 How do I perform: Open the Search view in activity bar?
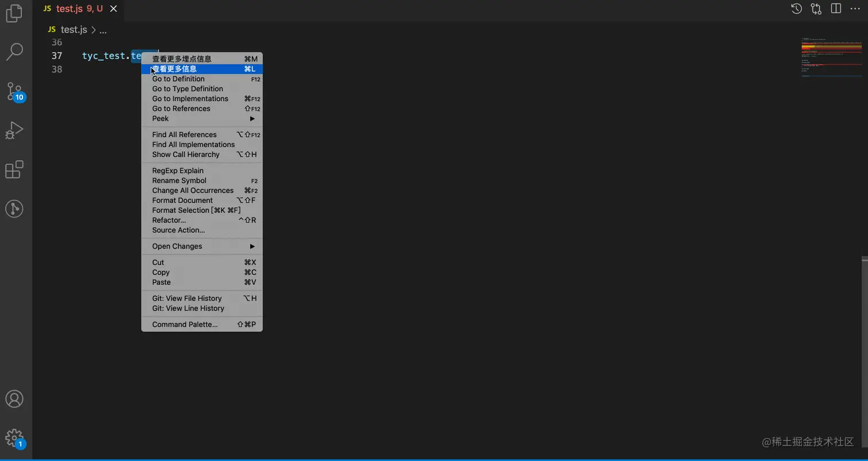(14, 52)
